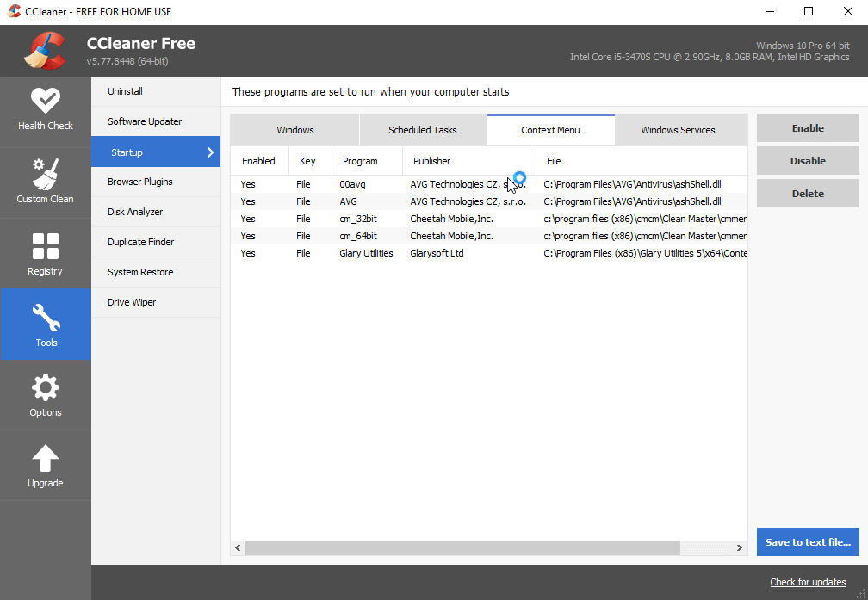
Task: Open Health Check via the heart icon
Action: tap(45, 99)
